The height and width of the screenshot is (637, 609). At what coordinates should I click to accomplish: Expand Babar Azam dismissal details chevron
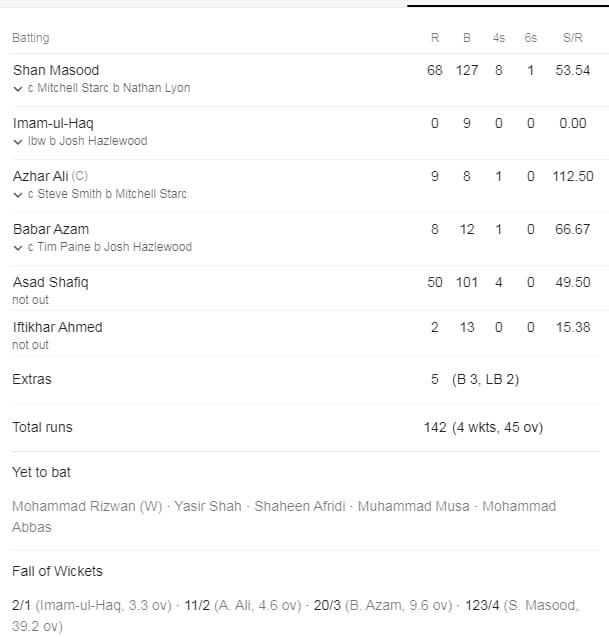point(17,248)
